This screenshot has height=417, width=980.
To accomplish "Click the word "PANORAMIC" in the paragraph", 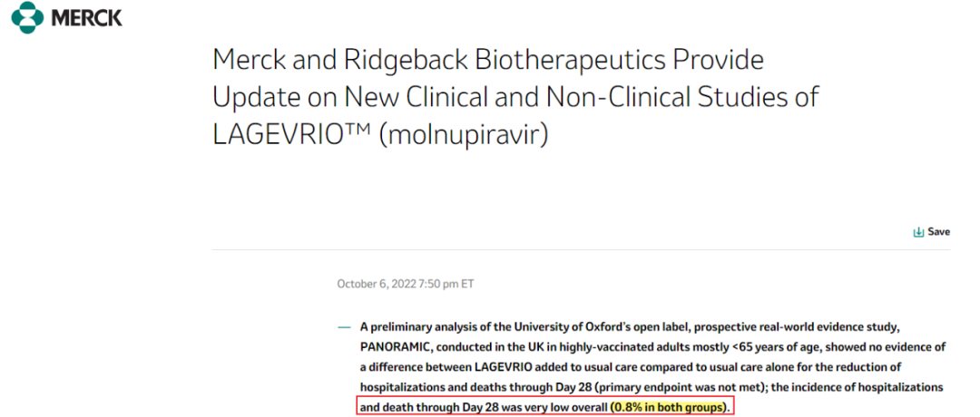I will [x=393, y=346].
